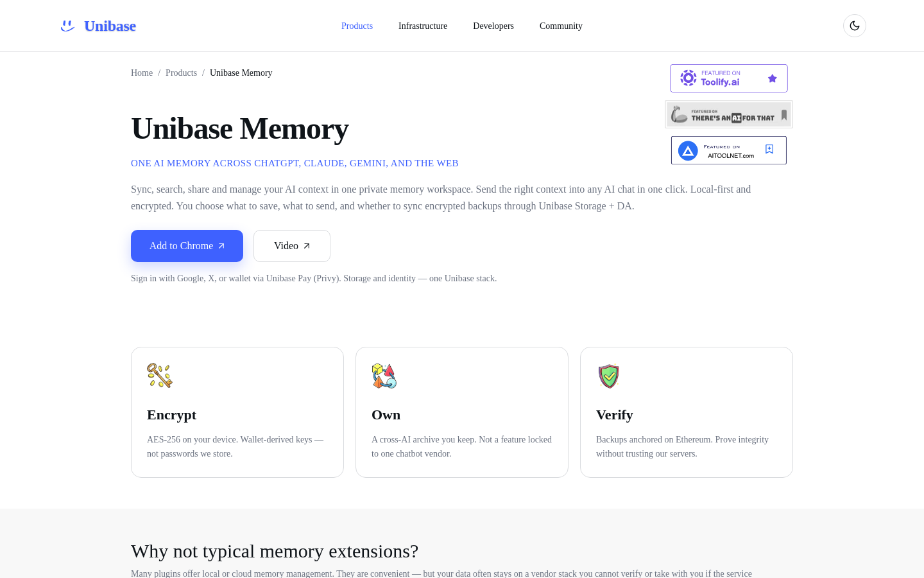This screenshot has width=924, height=578.
Task: Open There's An AI For That badge
Action: (729, 114)
